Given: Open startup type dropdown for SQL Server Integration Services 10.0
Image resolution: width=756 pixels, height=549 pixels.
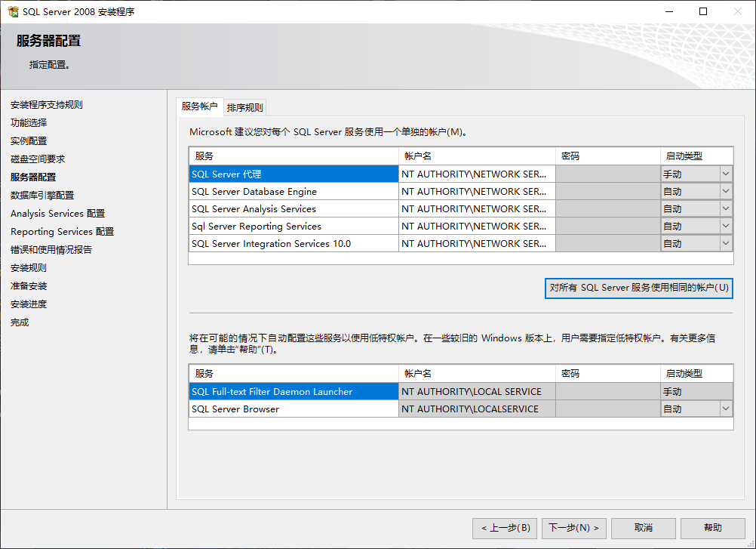Looking at the screenshot, I should [x=726, y=244].
